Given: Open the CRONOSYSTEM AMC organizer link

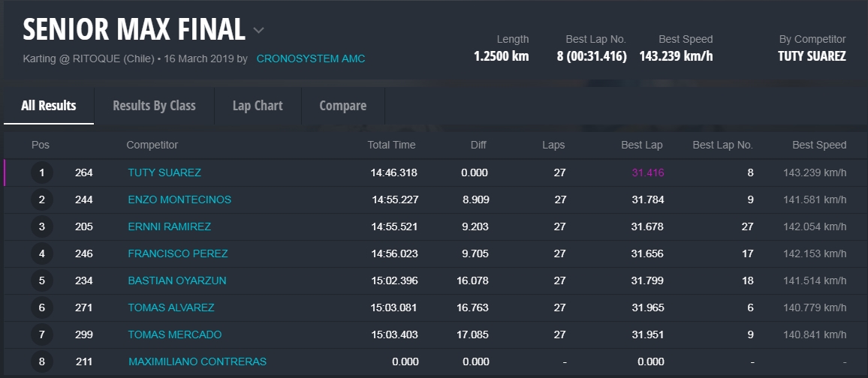Looking at the screenshot, I should 311,58.
